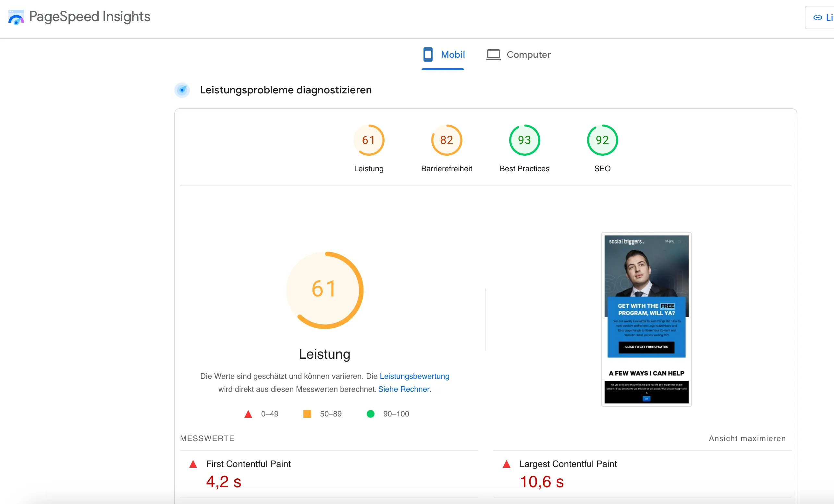This screenshot has width=834, height=504.
Task: Click the red triangle beside Largest Contentful Paint
Action: (507, 464)
